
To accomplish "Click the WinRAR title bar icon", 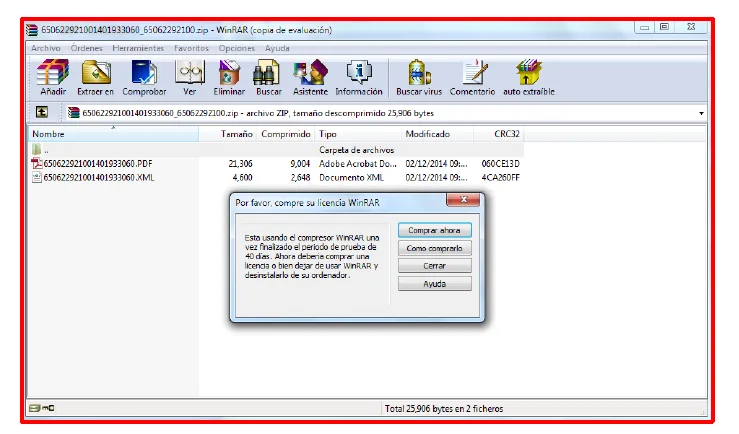I will (x=32, y=30).
